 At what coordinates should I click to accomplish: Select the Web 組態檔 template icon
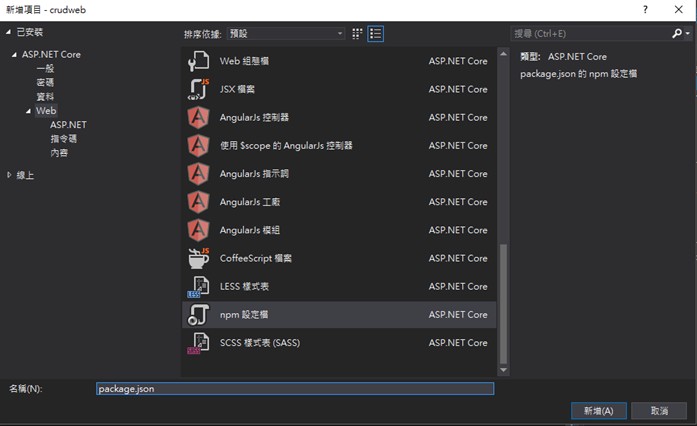tap(198, 61)
